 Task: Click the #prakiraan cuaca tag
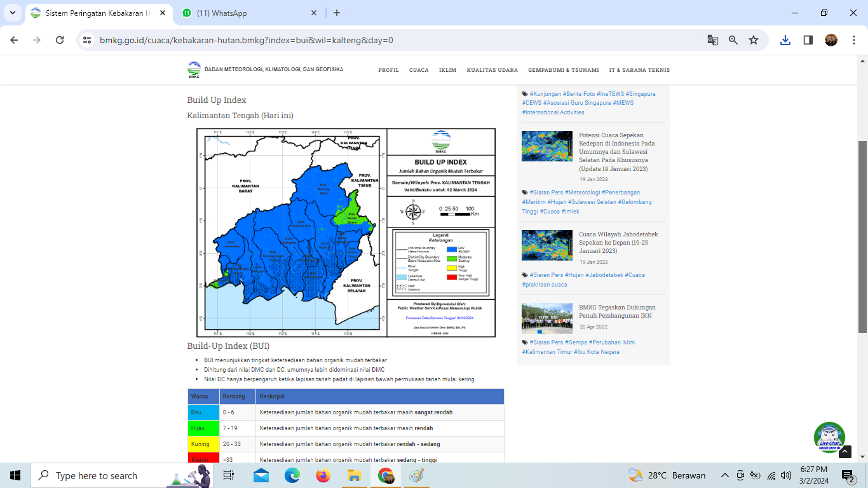pos(545,284)
